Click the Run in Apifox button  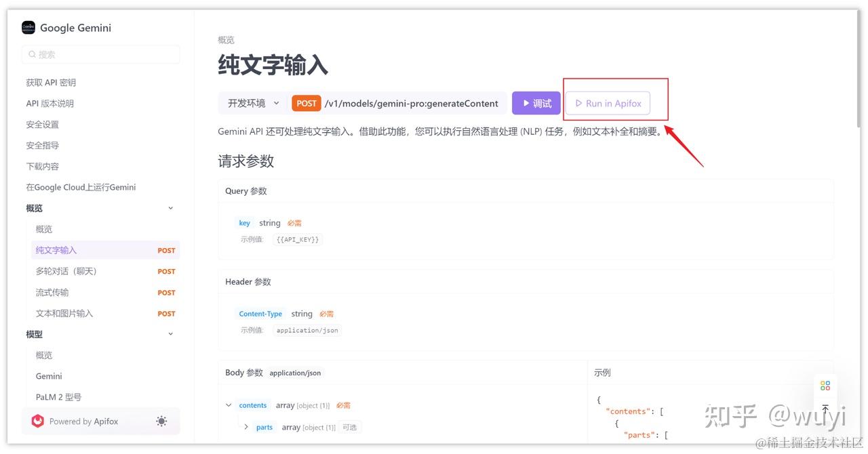point(607,103)
